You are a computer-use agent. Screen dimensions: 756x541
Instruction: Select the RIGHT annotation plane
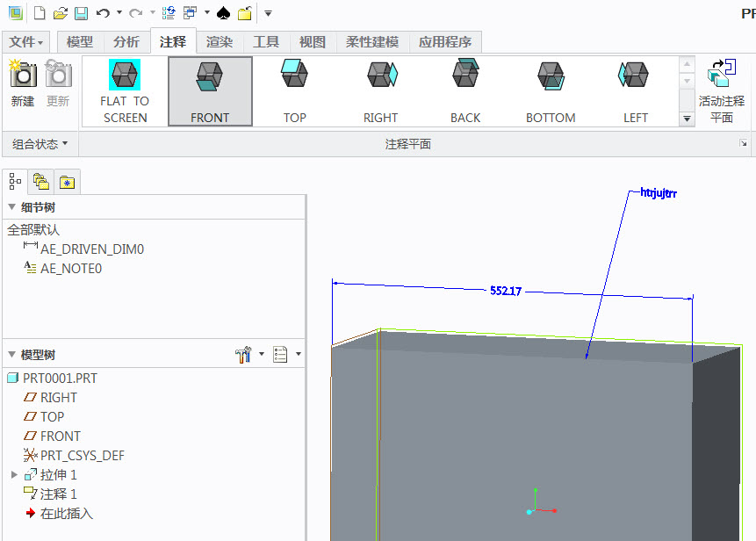coord(380,91)
